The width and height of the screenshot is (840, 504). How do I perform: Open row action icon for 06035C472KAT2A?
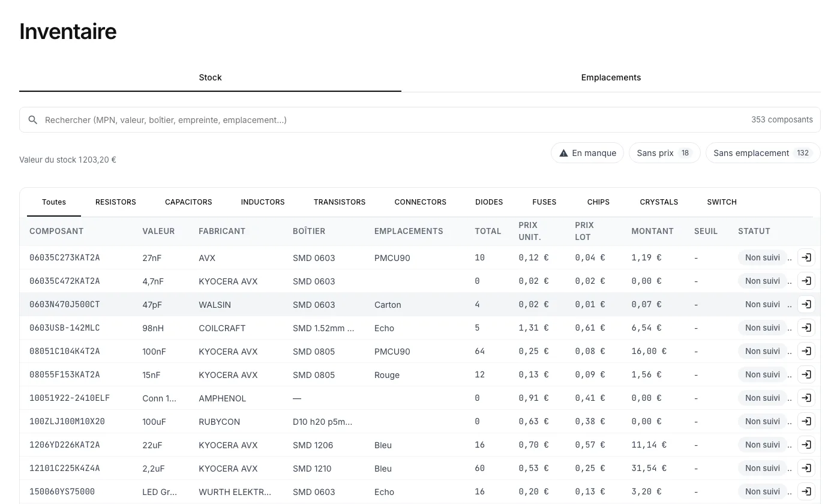click(806, 281)
